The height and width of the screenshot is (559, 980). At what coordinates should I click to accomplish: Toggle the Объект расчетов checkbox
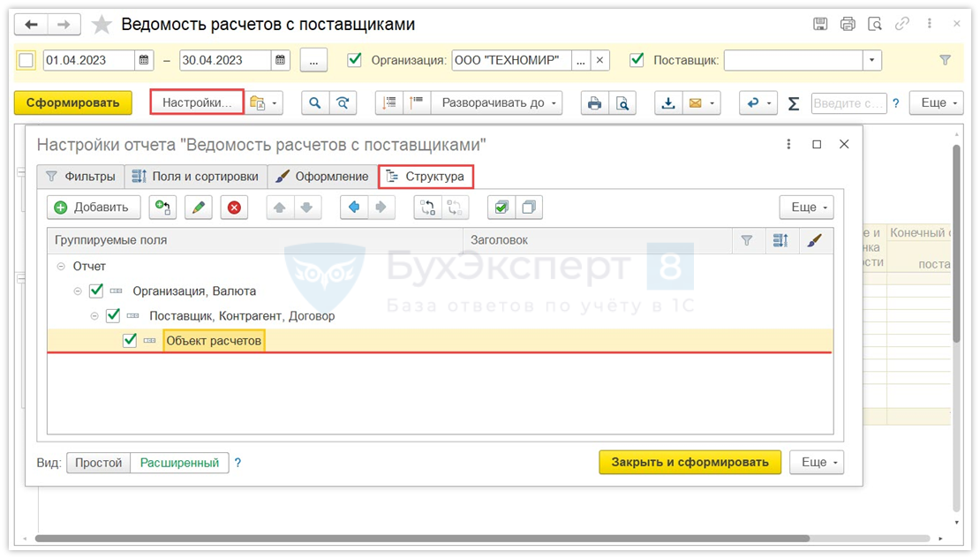(x=130, y=340)
